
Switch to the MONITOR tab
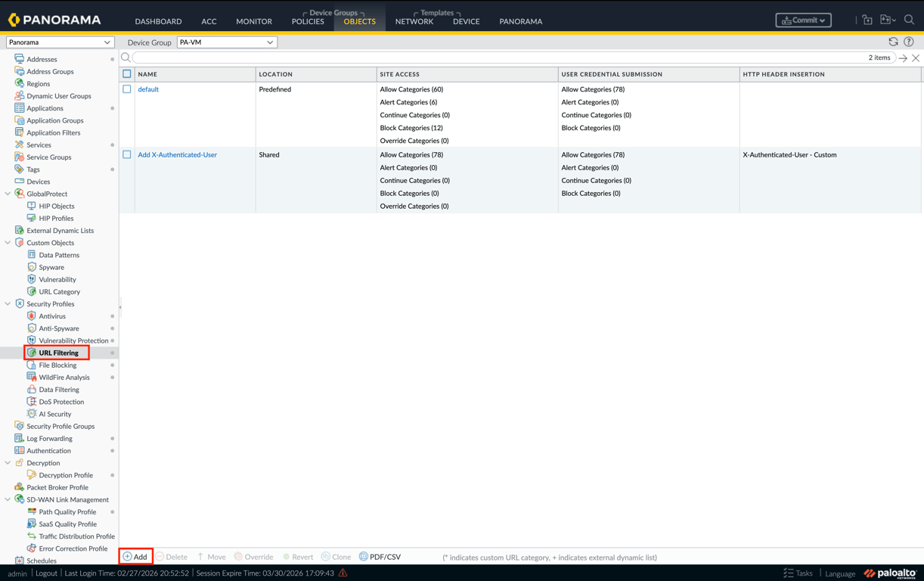(x=254, y=21)
